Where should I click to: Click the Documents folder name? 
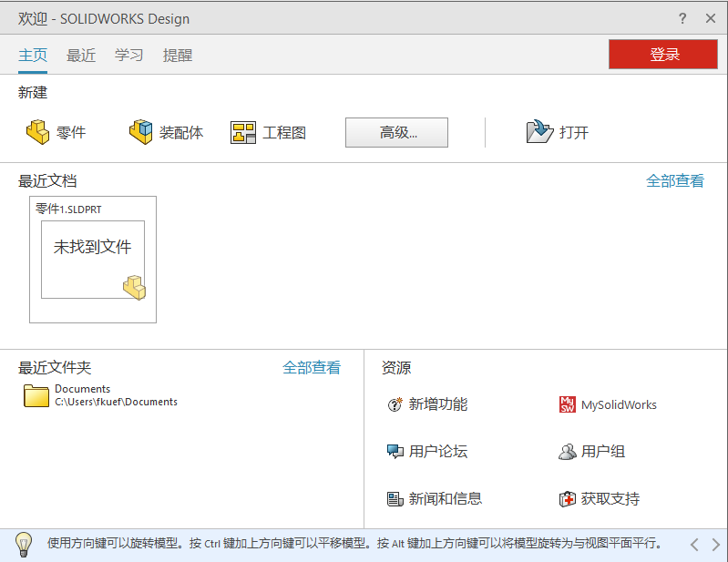tap(83, 389)
